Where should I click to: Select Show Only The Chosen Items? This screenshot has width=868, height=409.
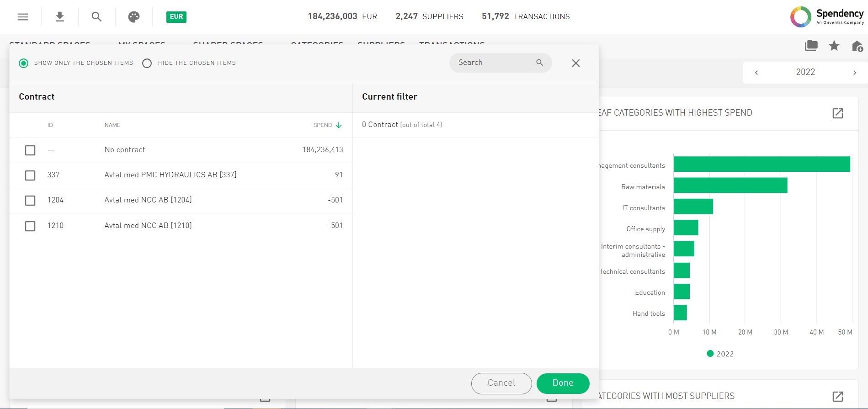pos(24,63)
